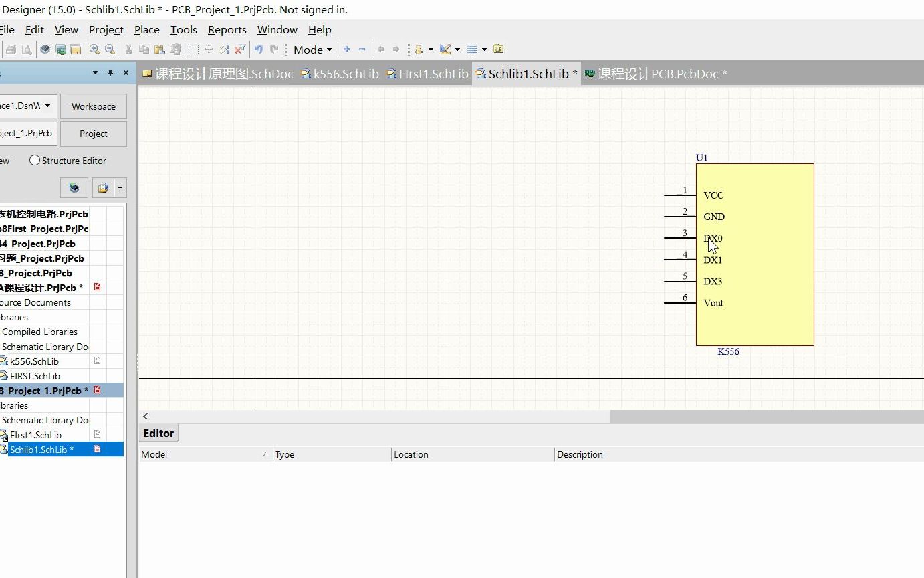Select the Structure Editor radio button
The width and height of the screenshot is (924, 578).
pyautogui.click(x=33, y=161)
